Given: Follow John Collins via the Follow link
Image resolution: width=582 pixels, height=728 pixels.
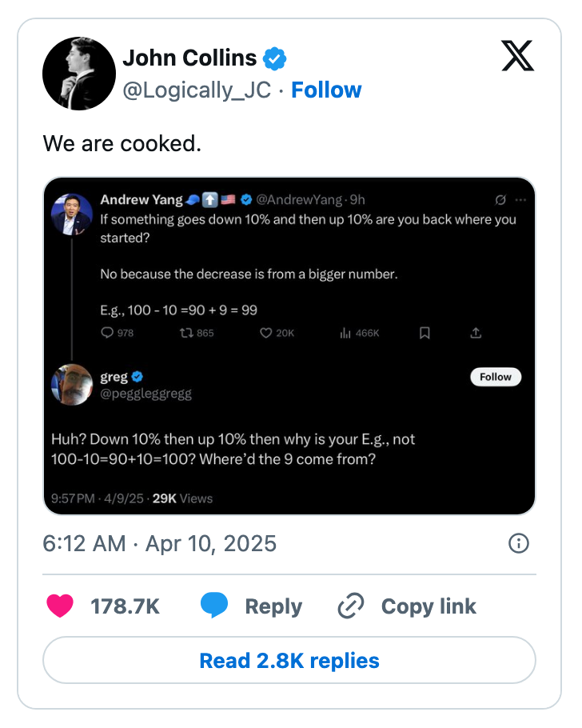Looking at the screenshot, I should coord(326,90).
